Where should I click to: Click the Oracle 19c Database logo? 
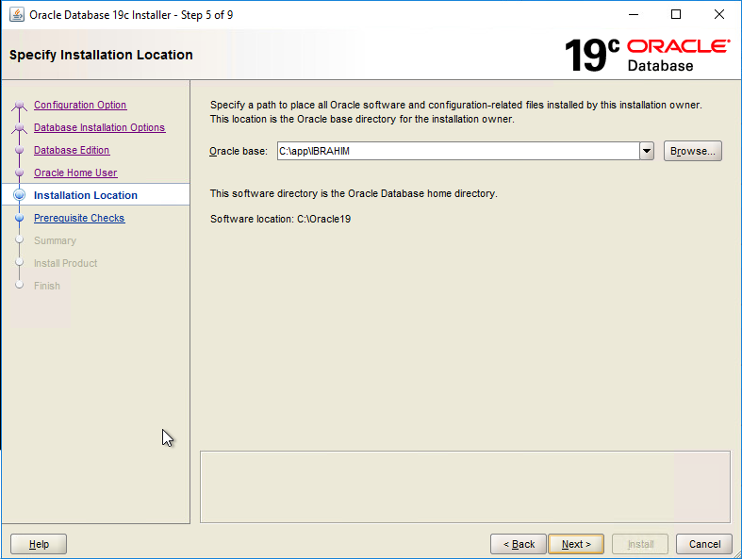click(x=647, y=55)
